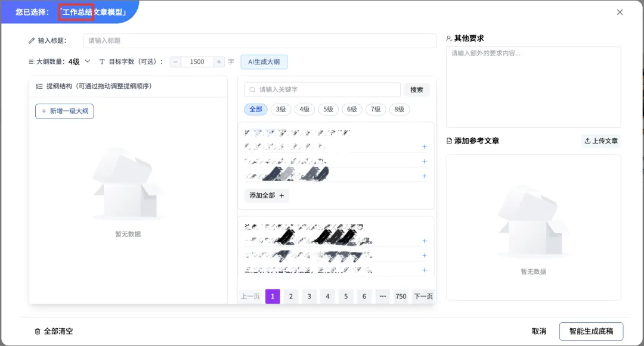Click the 添加参考文章 heading

(x=476, y=141)
